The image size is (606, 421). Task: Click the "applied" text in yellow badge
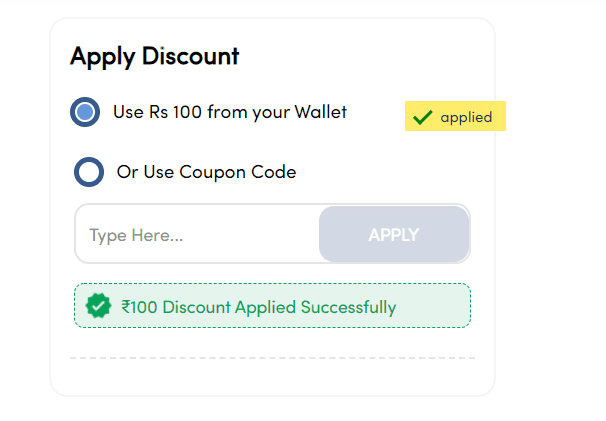(466, 118)
